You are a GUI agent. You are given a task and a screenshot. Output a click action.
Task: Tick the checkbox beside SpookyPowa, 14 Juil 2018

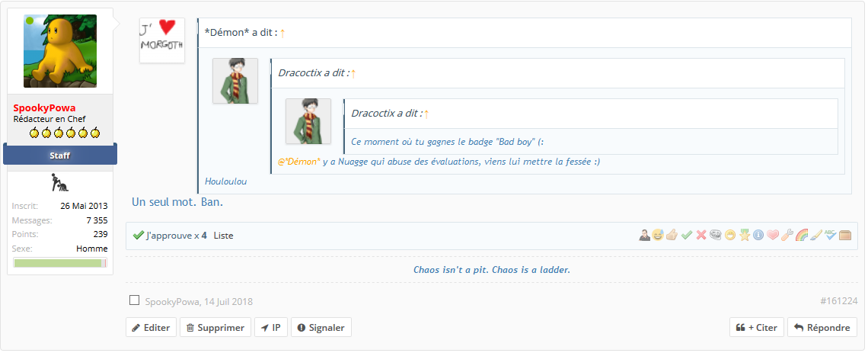click(x=135, y=300)
